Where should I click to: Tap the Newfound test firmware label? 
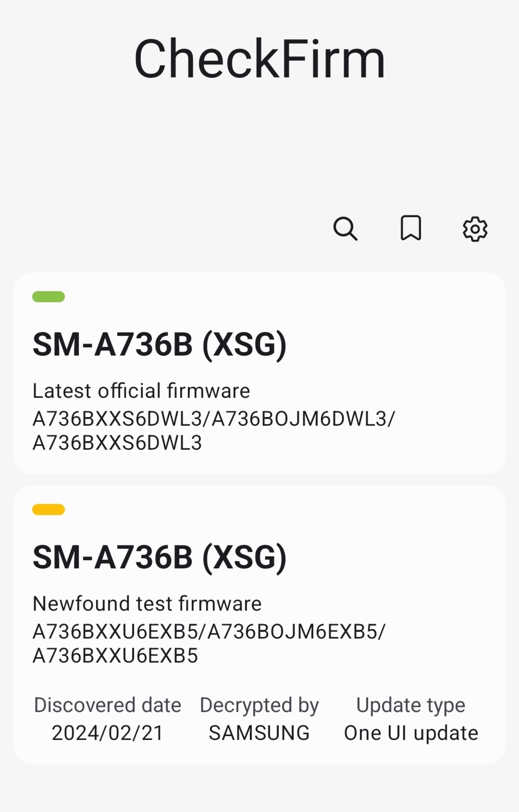coord(147,604)
